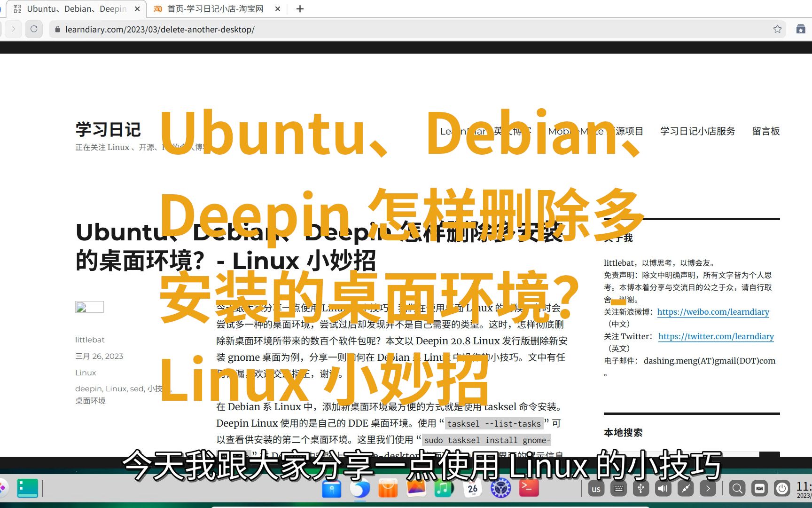Open the twitter.com/learndiary link
Viewport: 812px width, 508px height.
click(x=716, y=336)
